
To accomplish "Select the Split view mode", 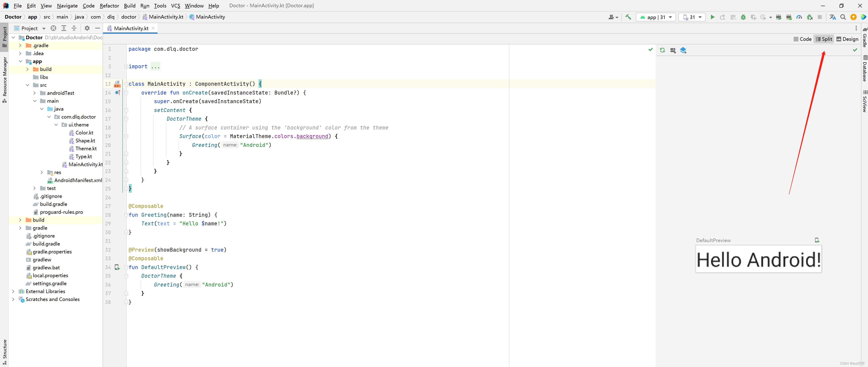I will (x=824, y=39).
